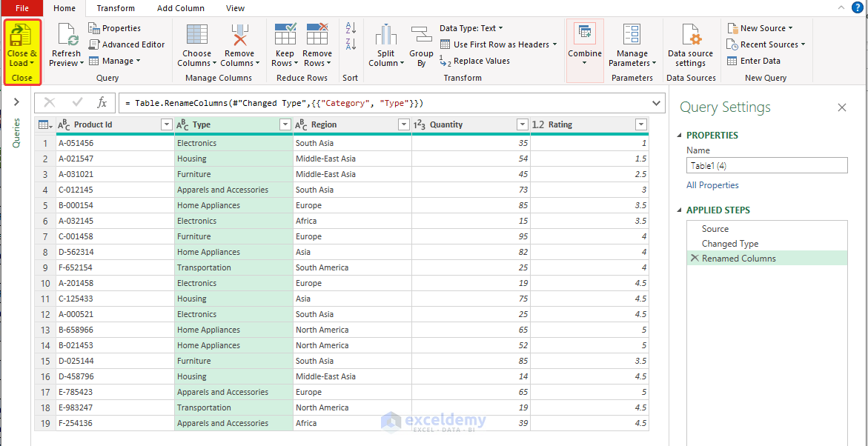Click the Split Column icon
This screenshot has width=868, height=446.
[x=386, y=36]
